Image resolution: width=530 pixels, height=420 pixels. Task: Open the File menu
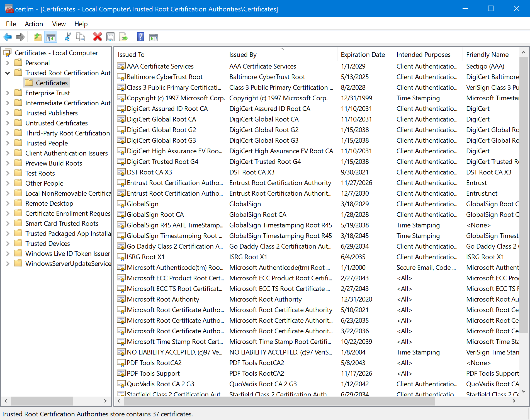(x=11, y=24)
